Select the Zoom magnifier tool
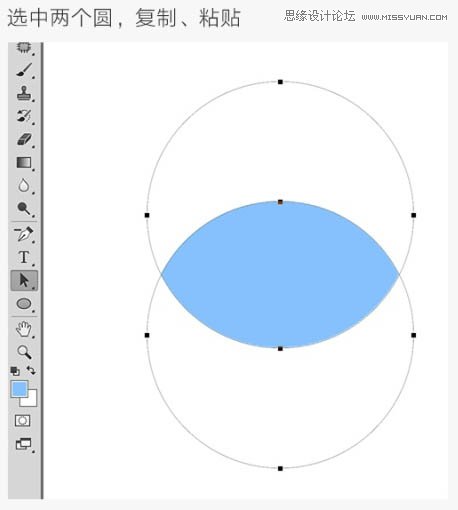The height and width of the screenshot is (510, 458). pos(24,352)
